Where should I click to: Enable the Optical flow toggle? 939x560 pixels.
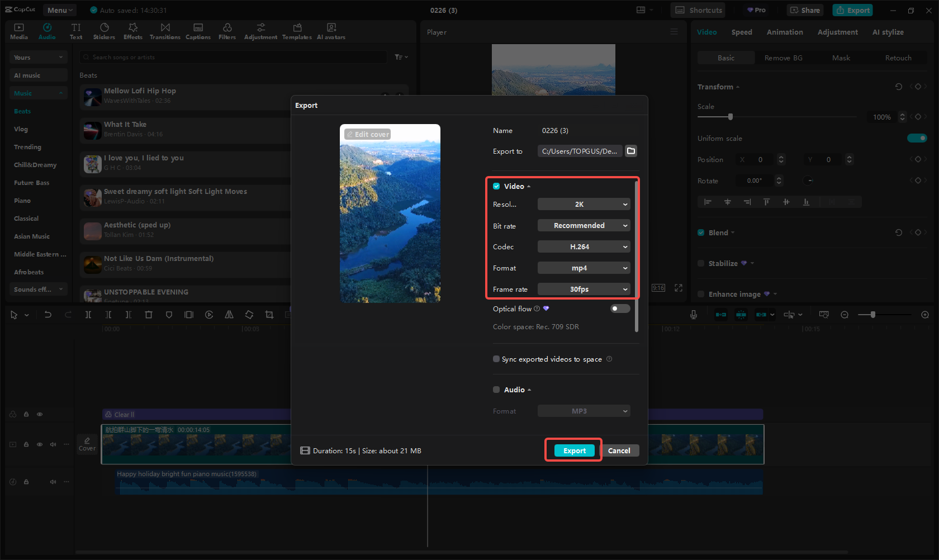[x=619, y=308]
